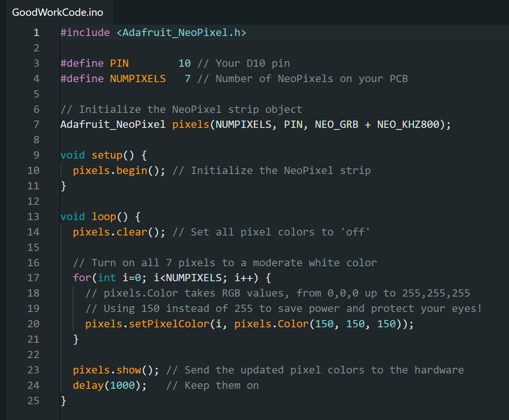509x420 pixels.
Task: Click NEO_KHZ800 in the pixels constructor
Action: pyautogui.click(x=408, y=124)
